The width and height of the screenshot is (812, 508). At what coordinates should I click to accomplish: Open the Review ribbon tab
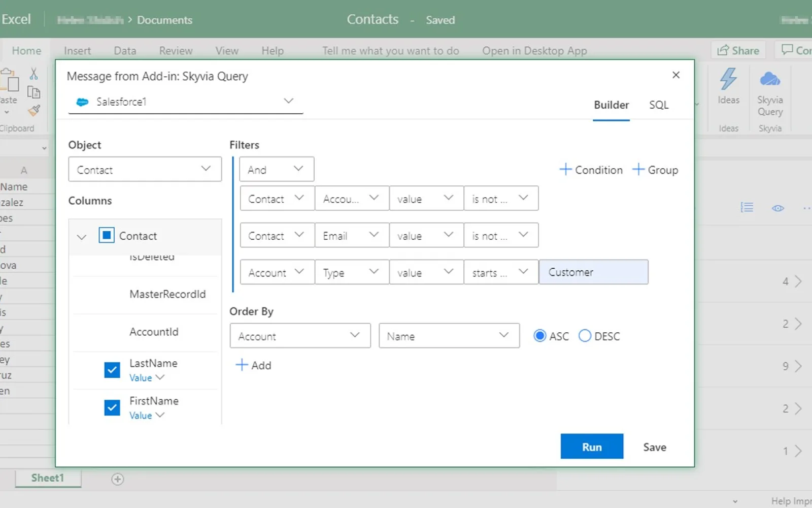(176, 51)
